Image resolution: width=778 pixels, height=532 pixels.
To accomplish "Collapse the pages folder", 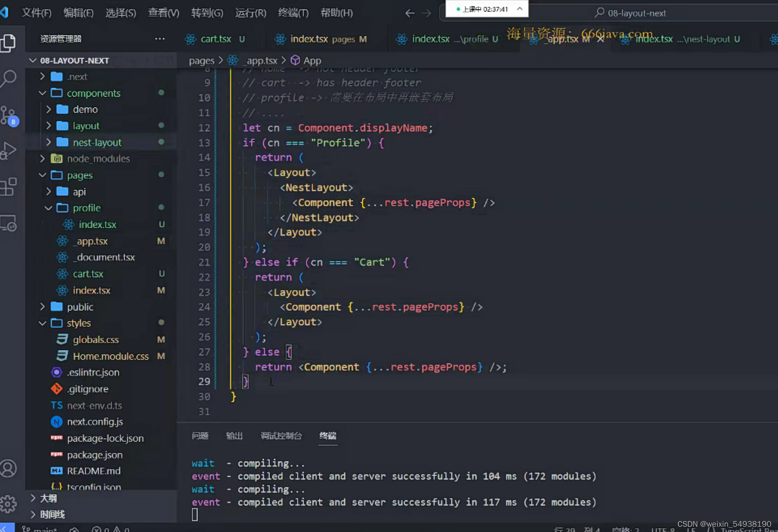I will point(42,175).
